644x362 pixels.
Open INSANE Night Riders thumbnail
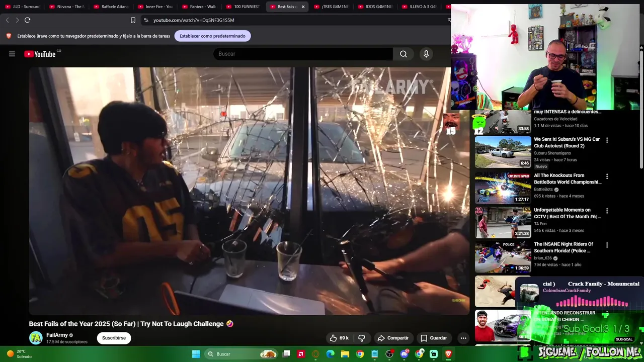[x=503, y=256]
